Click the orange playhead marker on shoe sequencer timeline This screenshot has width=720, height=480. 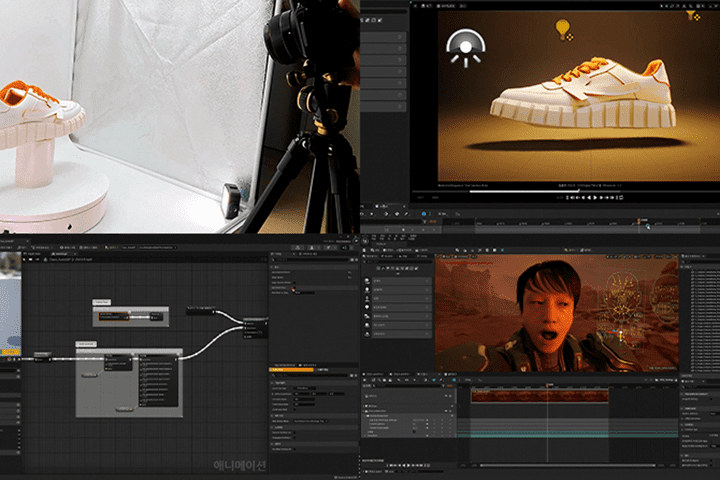(x=639, y=221)
